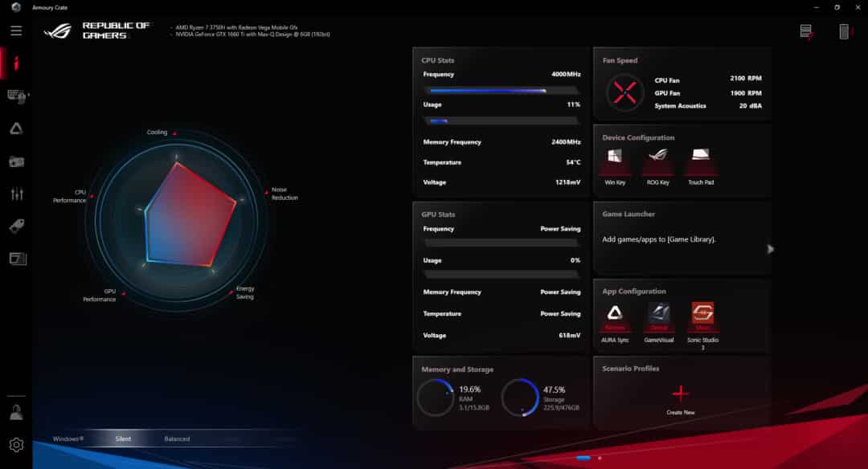Open Scenario Profiles sliders icon in sidebar
868x469 pixels.
[17, 194]
